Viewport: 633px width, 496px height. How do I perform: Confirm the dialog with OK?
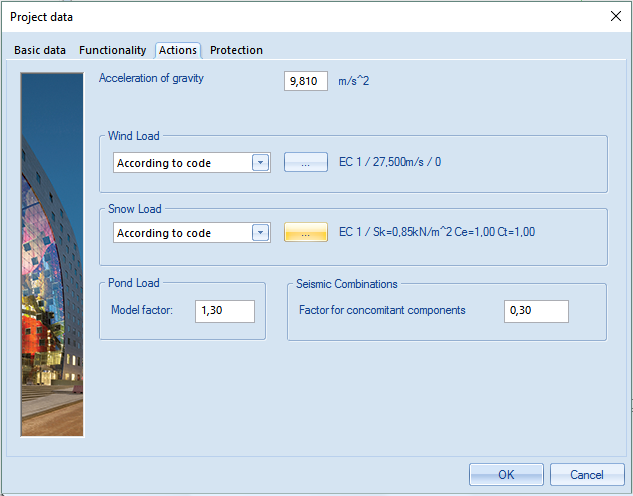click(506, 475)
